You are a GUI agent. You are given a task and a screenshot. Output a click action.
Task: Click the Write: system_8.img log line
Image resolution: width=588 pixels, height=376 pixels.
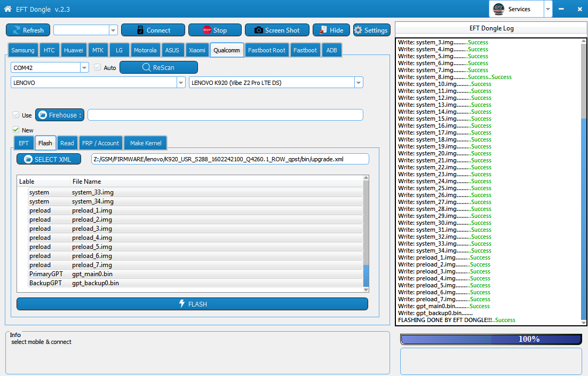455,77
